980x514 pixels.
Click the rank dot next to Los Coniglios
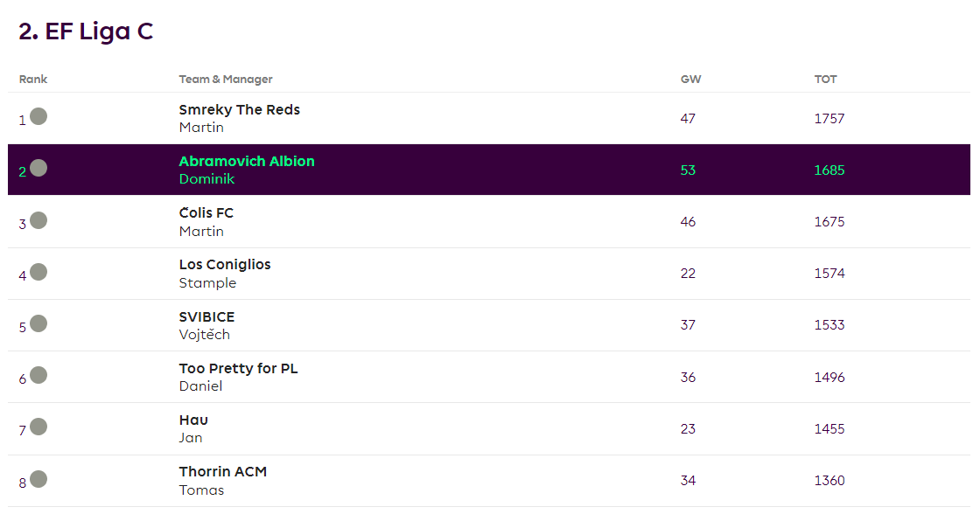tap(38, 272)
